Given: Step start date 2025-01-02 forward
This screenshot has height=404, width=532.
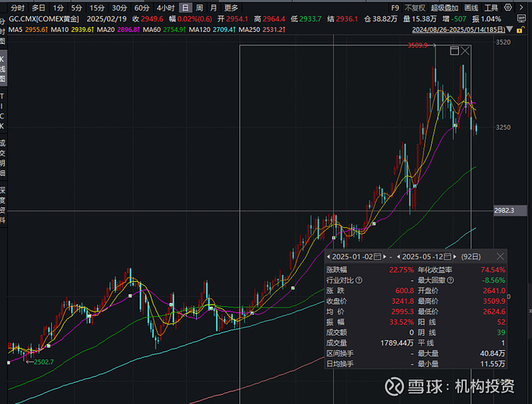Looking at the screenshot, I should click(385, 257).
